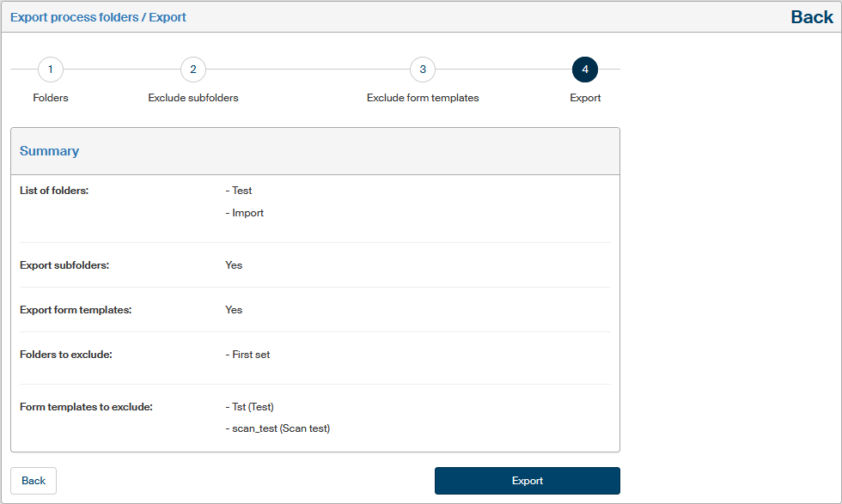Open the Exclude form templates step label
Image resolution: width=842 pixels, height=504 pixels.
pyautogui.click(x=423, y=98)
